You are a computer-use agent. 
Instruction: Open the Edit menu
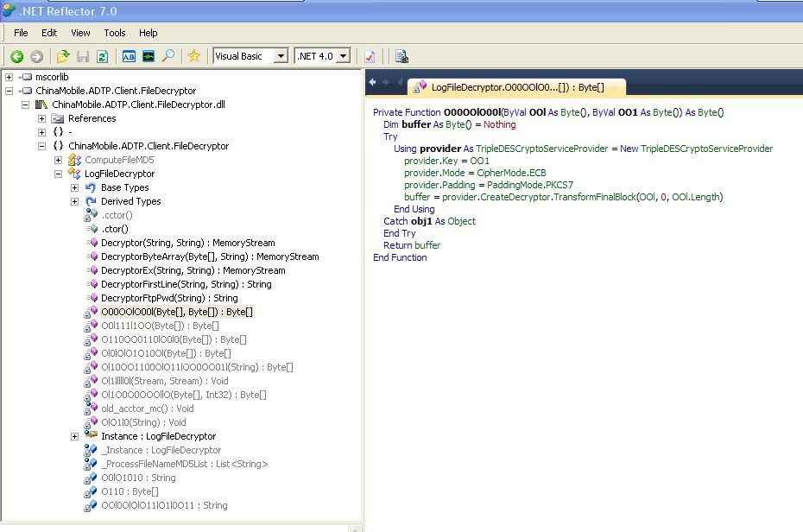[x=49, y=33]
